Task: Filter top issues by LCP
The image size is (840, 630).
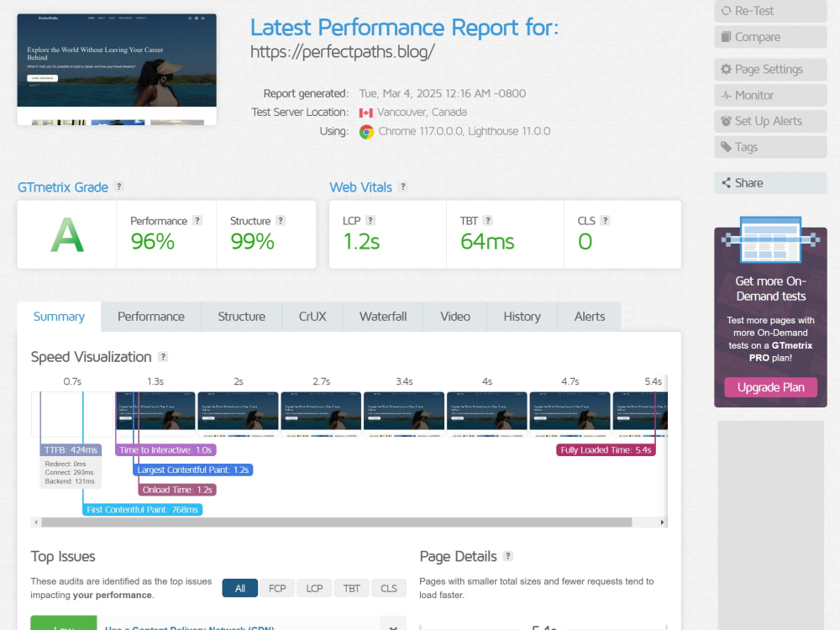Action: (x=314, y=588)
